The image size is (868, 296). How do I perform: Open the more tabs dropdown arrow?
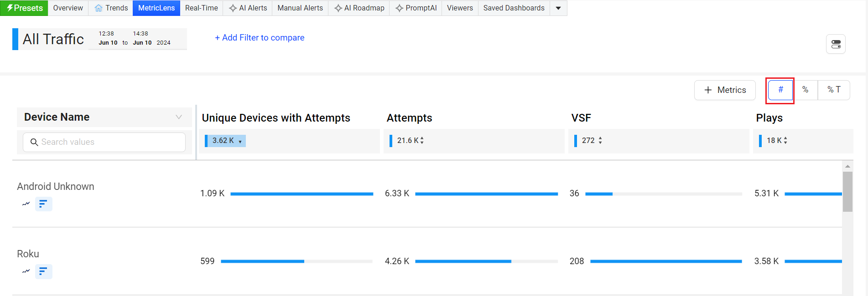[x=558, y=8]
